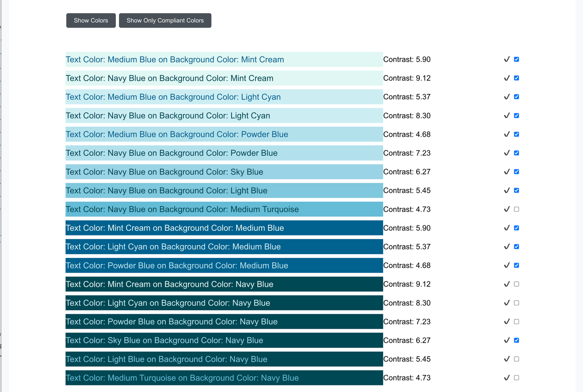The width and height of the screenshot is (583, 392).
Task: Enable checkbox for Navy Blue on Medium Turquoise
Action: coord(517,209)
